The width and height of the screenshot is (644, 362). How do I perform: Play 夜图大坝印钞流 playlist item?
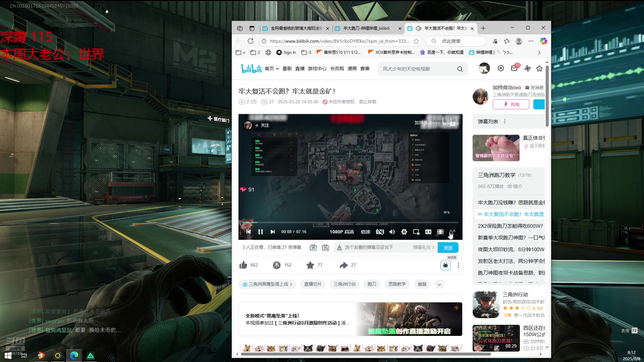pos(511,249)
